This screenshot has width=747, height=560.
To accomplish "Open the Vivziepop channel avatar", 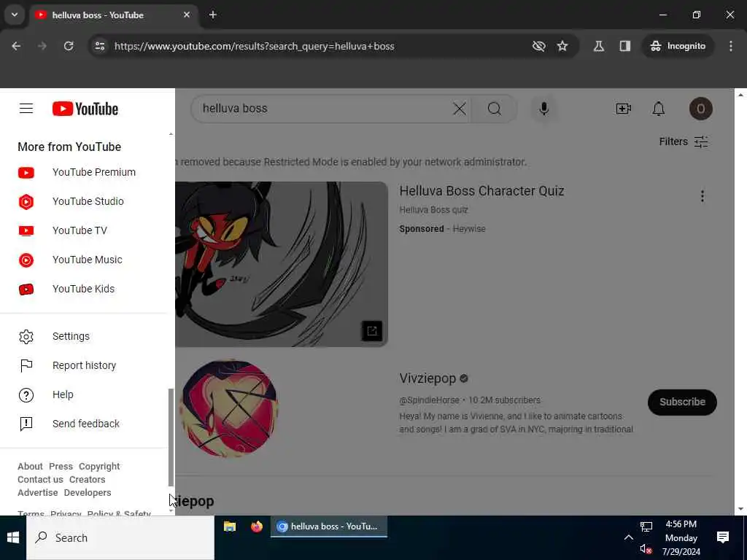I will 229,408.
